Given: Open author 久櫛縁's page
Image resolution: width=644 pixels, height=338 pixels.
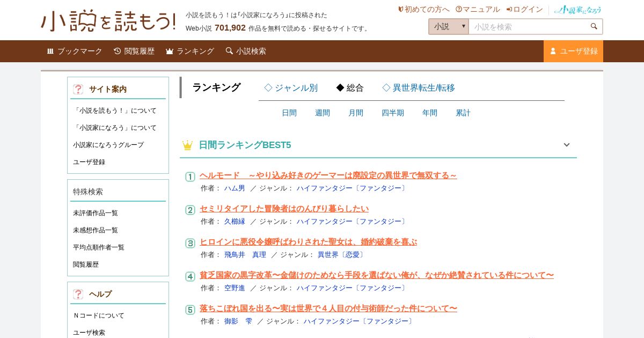Looking at the screenshot, I should (235, 222).
